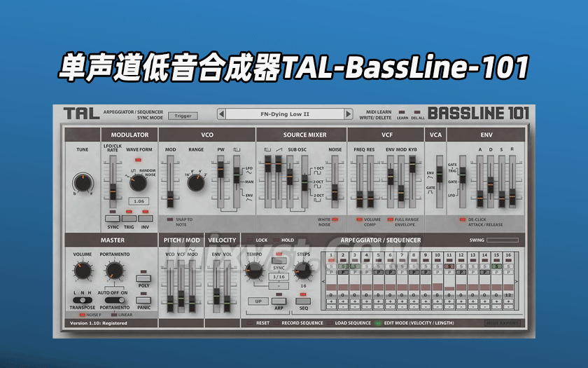Viewport: 588px width, 368px height.
Task: Toggle the modulator SYNC button
Action: point(113,219)
